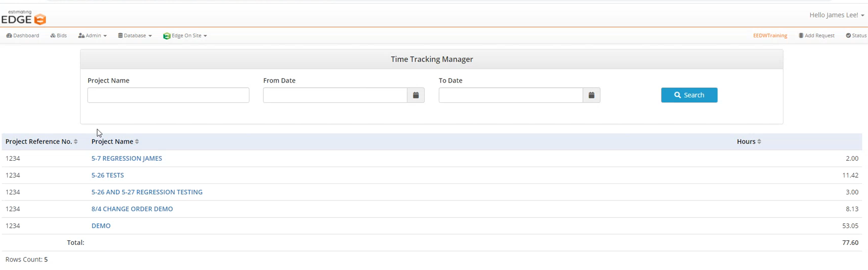Screen dimensions: 868x270
Task: Open the From Date calendar picker
Action: (416, 95)
